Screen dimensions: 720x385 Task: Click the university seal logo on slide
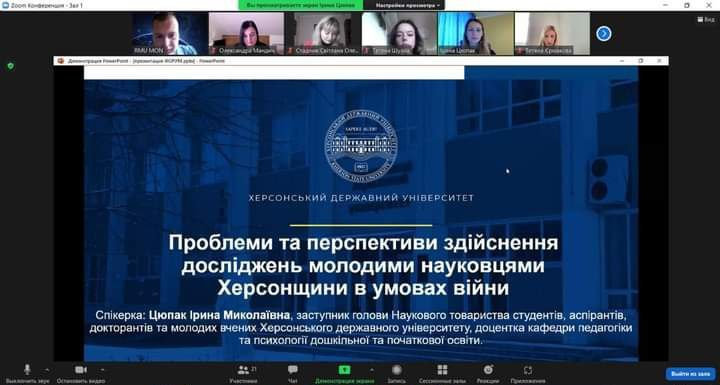coord(361,146)
